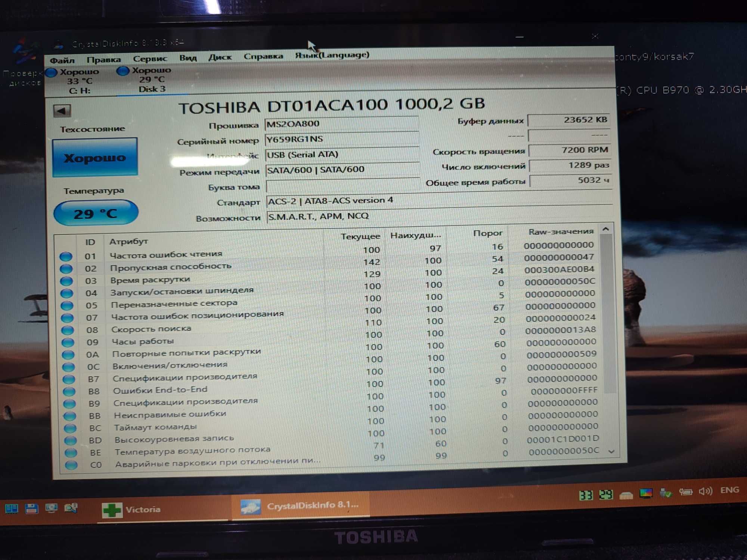Screen dimensions: 747x560
Task: Click the Raw-значения column header
Action: 561,231
